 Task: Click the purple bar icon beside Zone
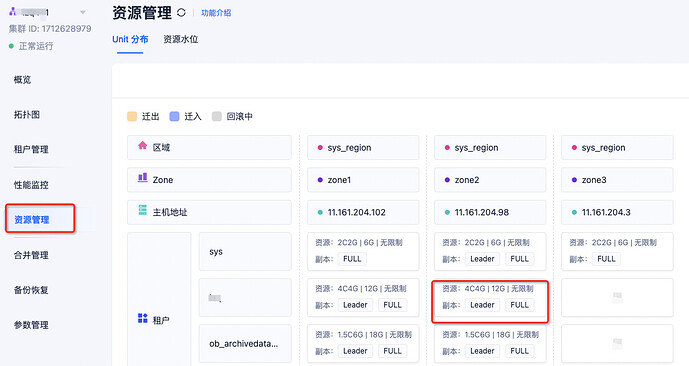point(142,178)
